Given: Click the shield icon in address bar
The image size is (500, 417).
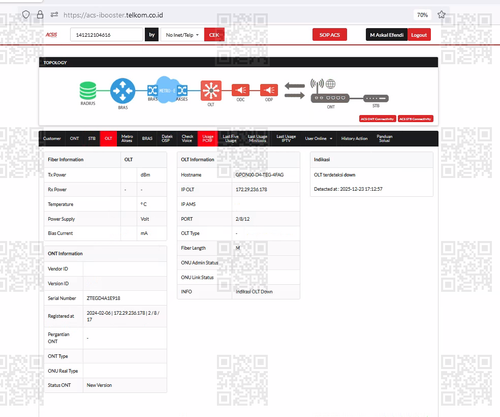Looking at the screenshot, I should (x=26, y=15).
